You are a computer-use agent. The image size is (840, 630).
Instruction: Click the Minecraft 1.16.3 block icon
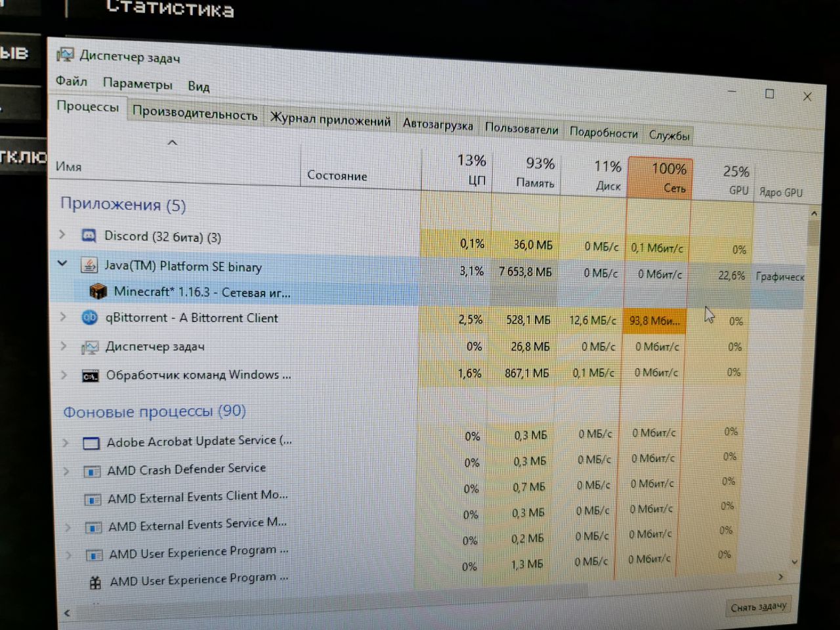click(x=98, y=291)
